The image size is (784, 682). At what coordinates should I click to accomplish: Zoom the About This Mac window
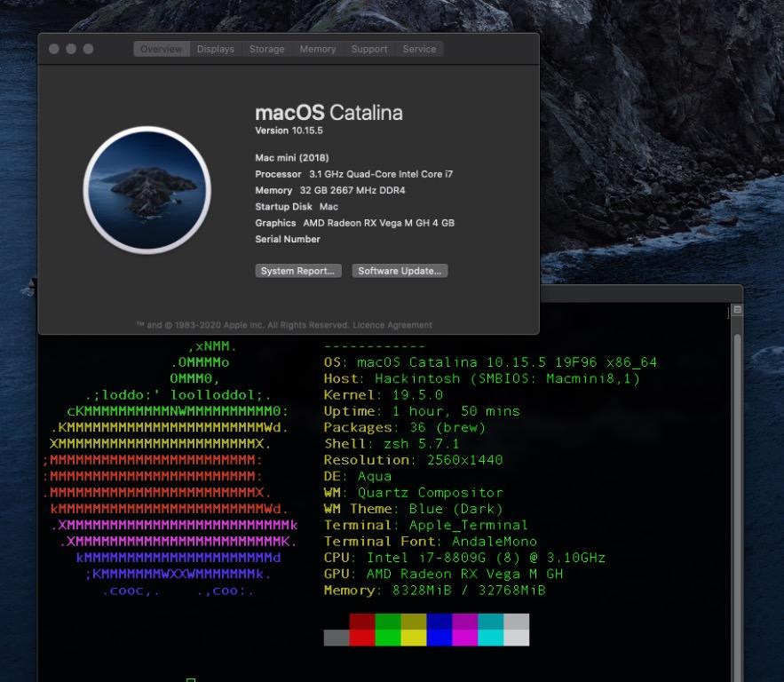(x=88, y=49)
